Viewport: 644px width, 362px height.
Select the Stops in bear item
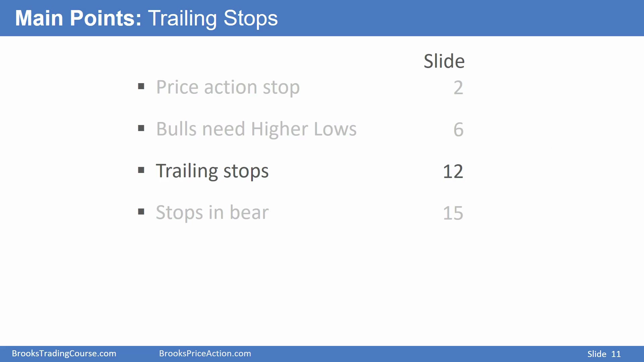pos(212,213)
